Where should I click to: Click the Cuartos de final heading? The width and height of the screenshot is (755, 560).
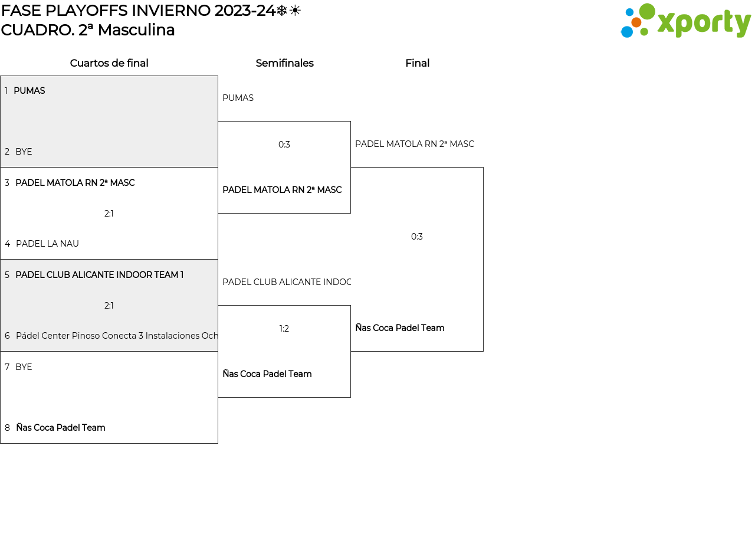click(109, 63)
